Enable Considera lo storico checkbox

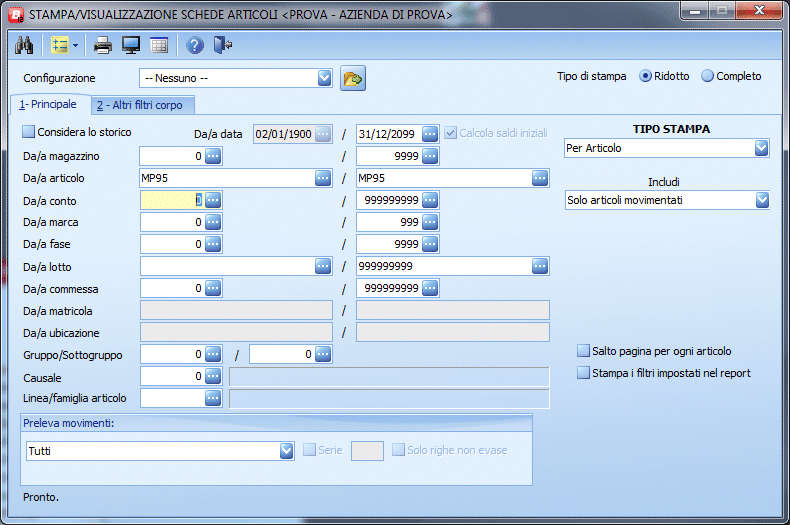click(29, 132)
